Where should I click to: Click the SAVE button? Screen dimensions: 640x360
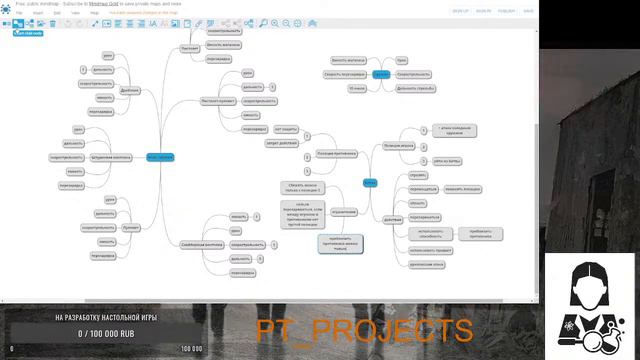click(x=528, y=11)
